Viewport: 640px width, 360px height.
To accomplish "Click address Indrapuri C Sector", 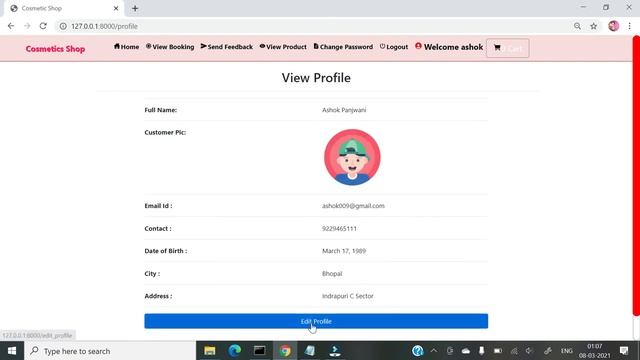I will pos(347,296).
